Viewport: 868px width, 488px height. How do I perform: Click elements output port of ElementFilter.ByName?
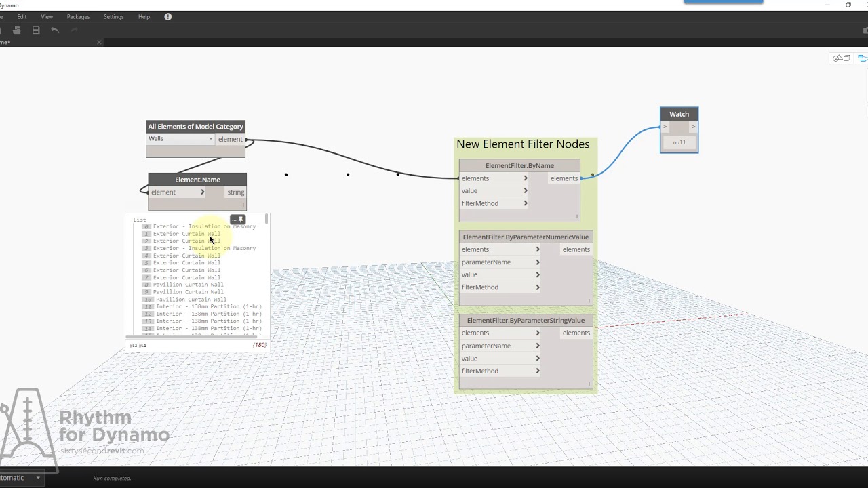click(x=564, y=178)
